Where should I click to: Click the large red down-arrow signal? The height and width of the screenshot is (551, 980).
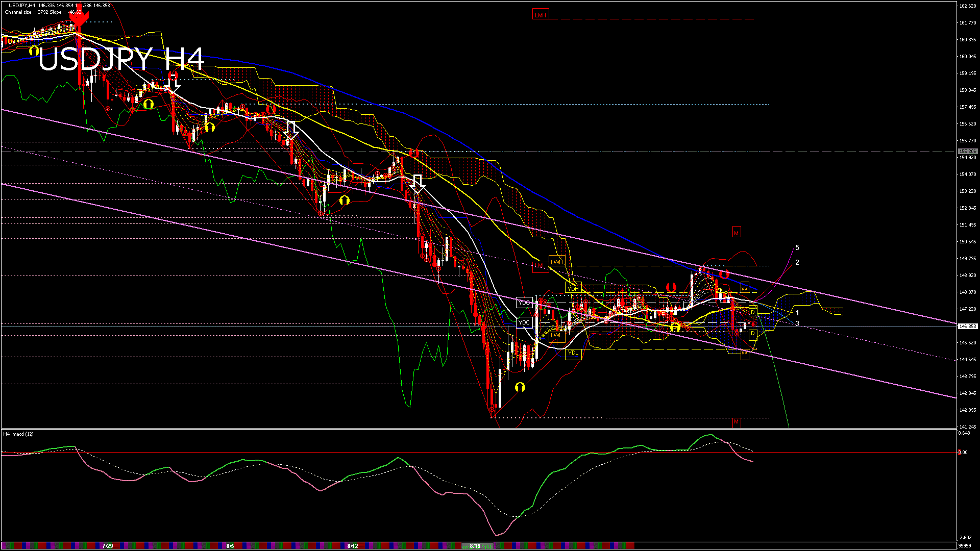click(79, 18)
